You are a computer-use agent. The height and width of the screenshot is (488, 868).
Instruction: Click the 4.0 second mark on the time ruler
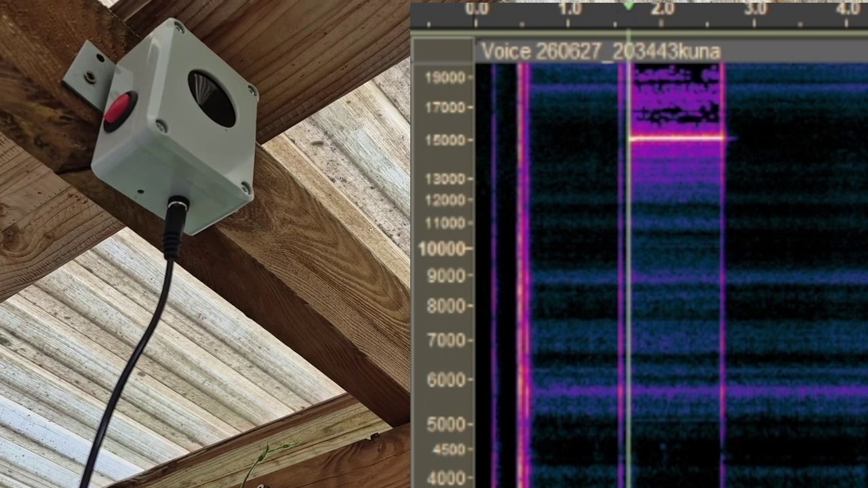848,9
